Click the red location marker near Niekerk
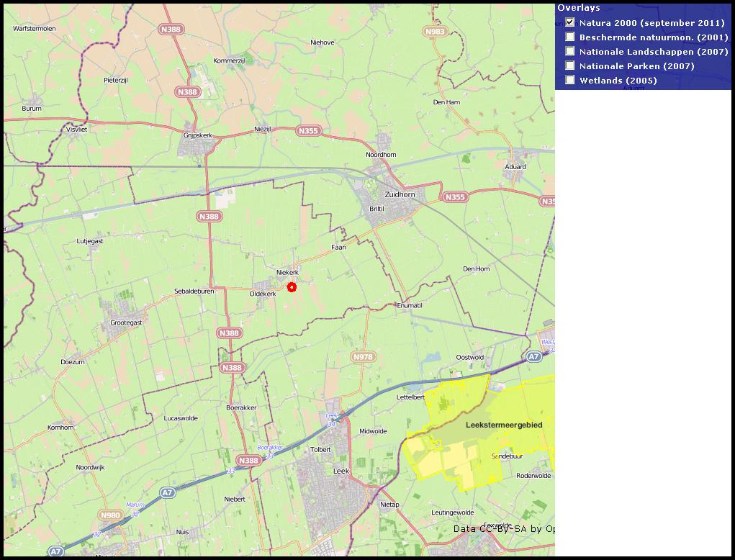This screenshot has height=560, width=735. [292, 287]
